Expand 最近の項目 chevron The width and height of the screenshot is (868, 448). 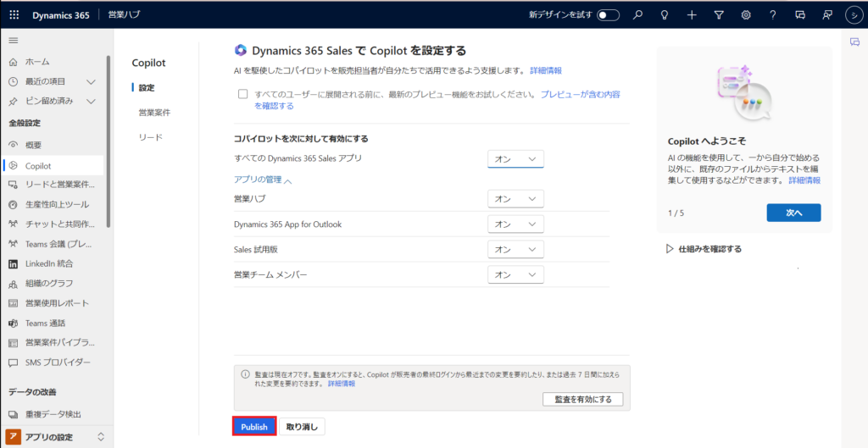coord(92,81)
